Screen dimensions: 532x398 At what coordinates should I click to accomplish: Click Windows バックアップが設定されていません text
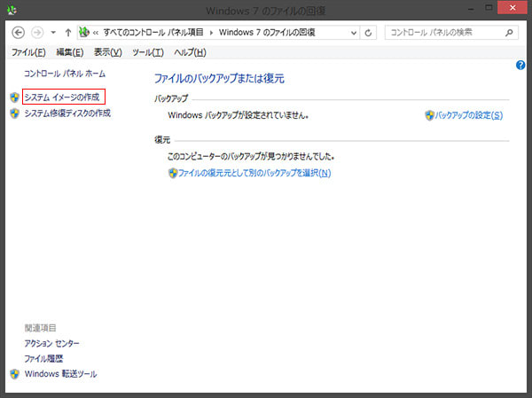click(x=239, y=115)
